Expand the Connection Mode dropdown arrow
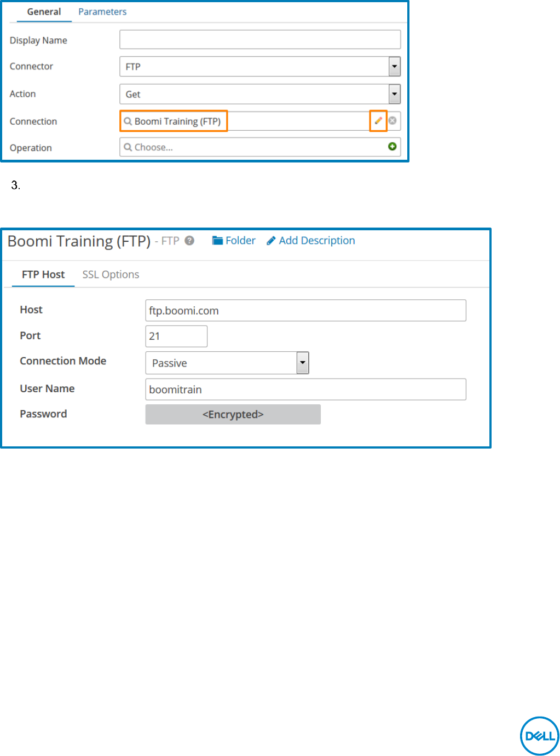The width and height of the screenshot is (560, 756). (303, 363)
